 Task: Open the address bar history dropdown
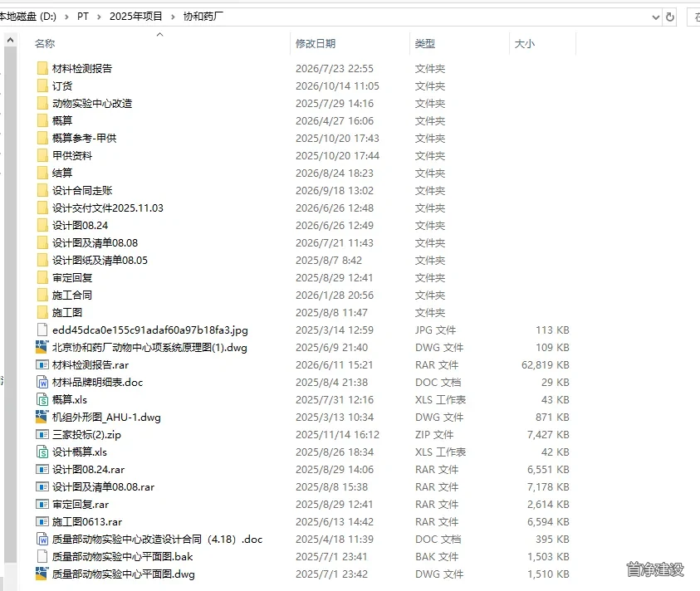(655, 17)
